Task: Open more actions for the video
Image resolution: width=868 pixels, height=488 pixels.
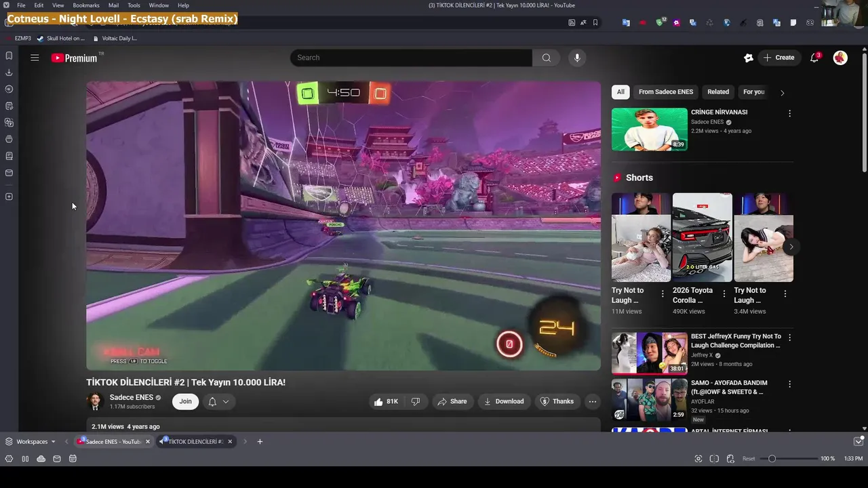Action: [x=592, y=401]
